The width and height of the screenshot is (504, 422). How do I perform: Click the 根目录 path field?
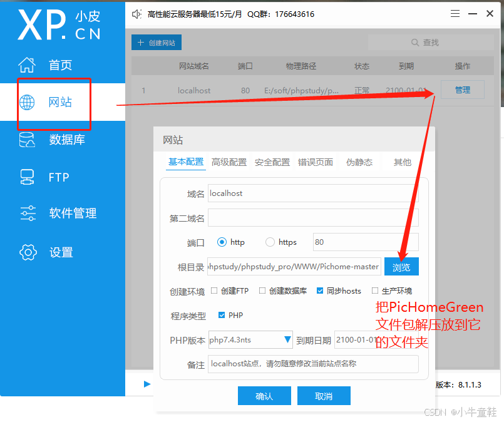coord(294,267)
